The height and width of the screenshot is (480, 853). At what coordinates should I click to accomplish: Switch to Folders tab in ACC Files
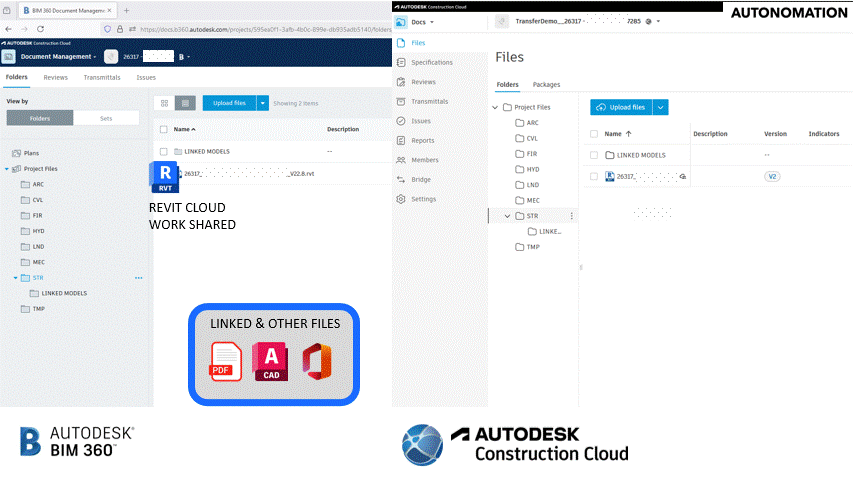[508, 85]
